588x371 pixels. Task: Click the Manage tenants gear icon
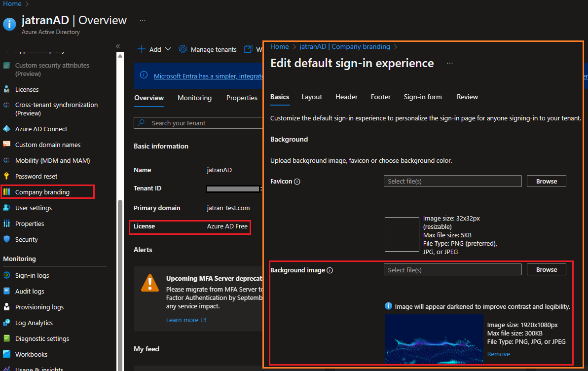click(183, 49)
